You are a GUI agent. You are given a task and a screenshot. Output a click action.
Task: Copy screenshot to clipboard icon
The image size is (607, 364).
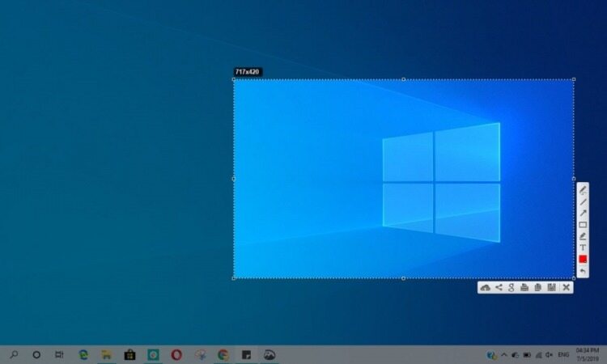click(537, 287)
